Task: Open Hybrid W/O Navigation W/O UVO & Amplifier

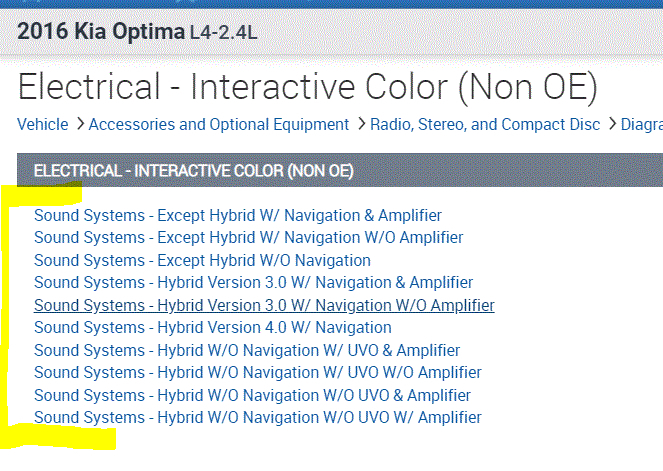Action: click(252, 395)
